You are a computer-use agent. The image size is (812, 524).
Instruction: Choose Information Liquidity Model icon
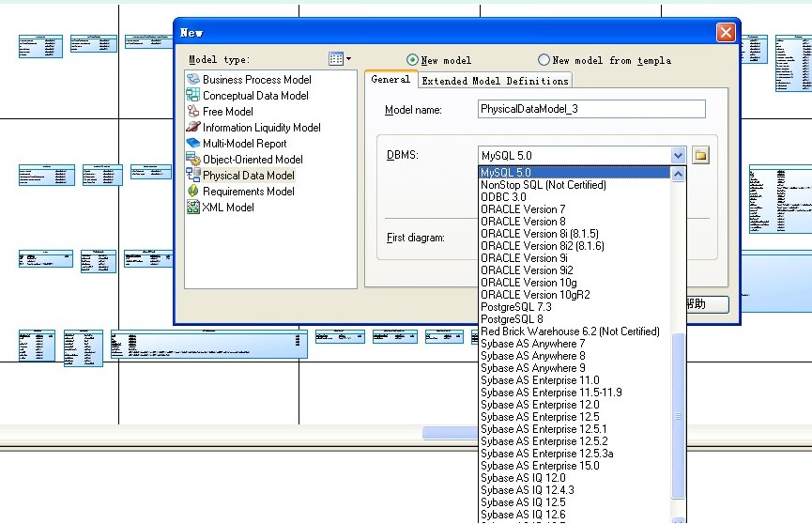tap(193, 127)
